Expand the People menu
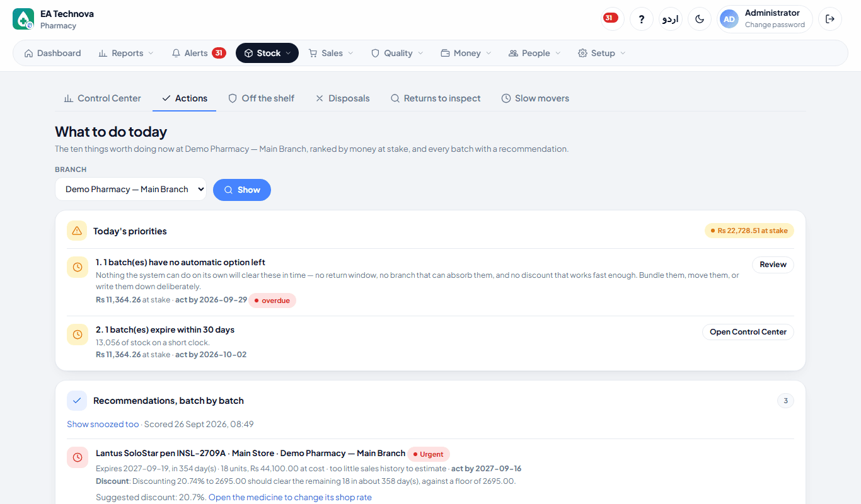Screen dimensions: 861x504 coord(535,53)
